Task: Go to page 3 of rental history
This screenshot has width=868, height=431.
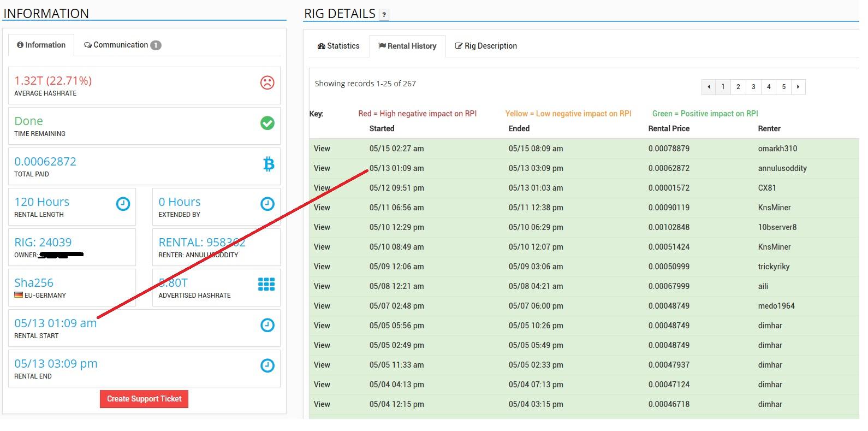Action: [753, 87]
